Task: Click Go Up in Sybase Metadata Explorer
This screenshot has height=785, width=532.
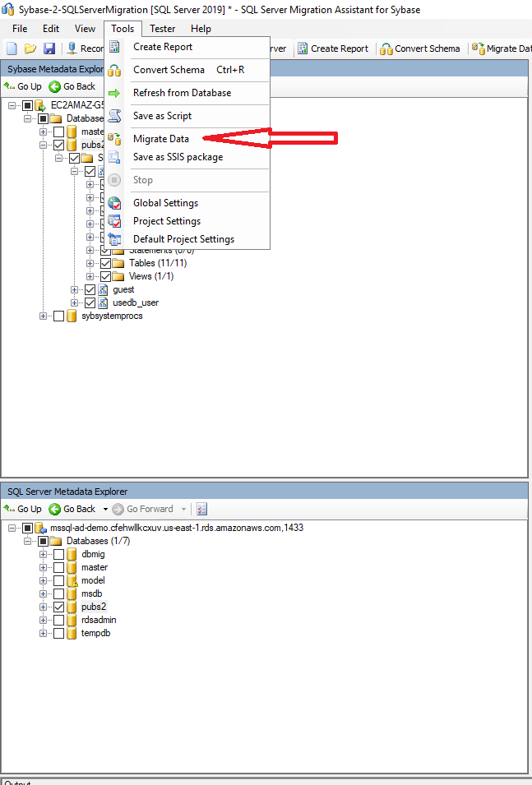Action: point(22,86)
